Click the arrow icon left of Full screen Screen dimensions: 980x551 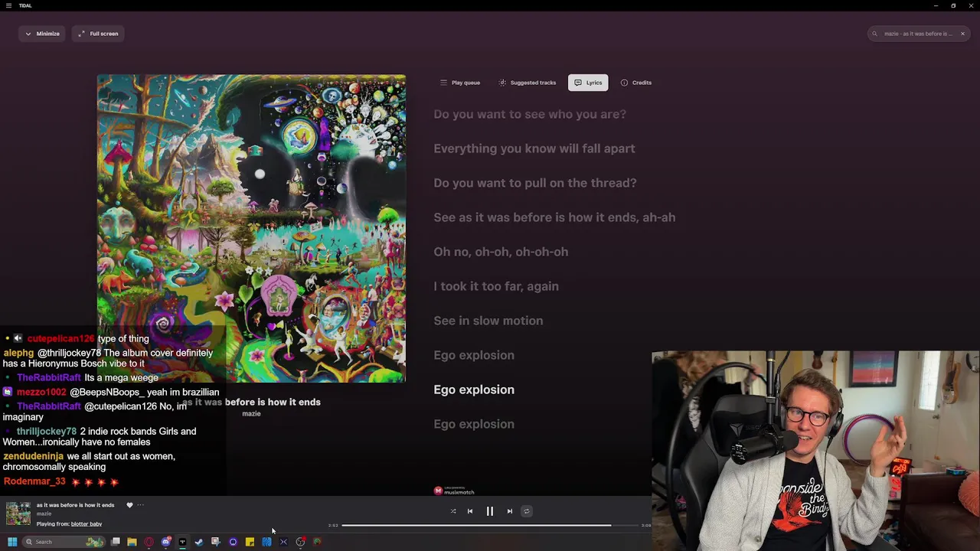[81, 34]
